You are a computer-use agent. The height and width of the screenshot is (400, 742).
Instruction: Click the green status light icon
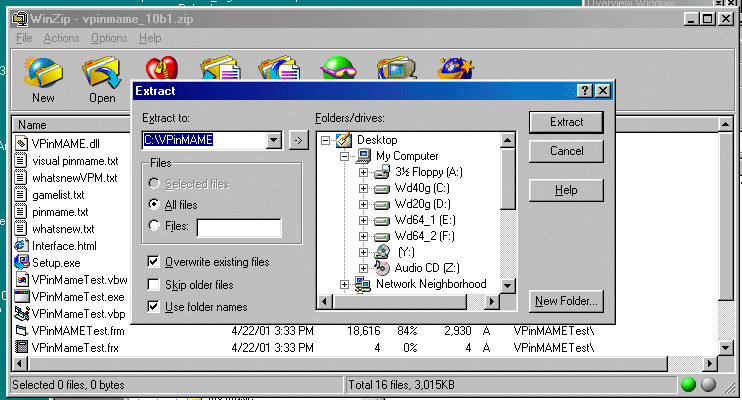point(688,385)
